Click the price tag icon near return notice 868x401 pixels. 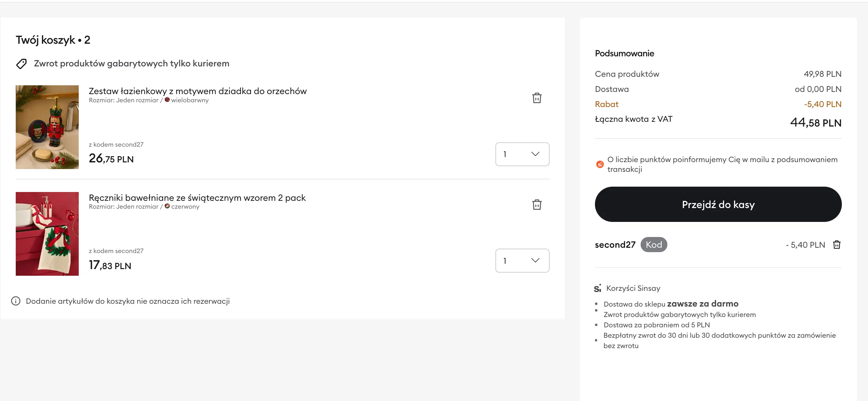point(21,64)
